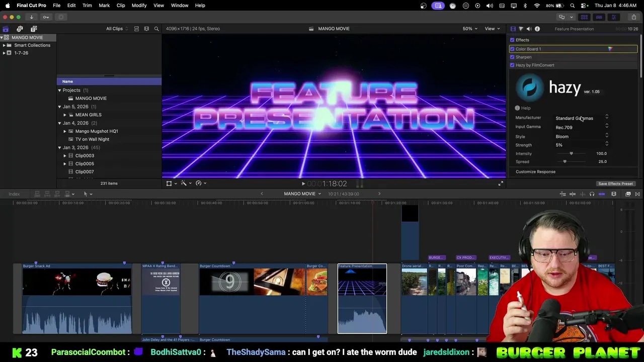644x362 pixels.
Task: Play the viewer from the playhead
Action: click(x=303, y=184)
